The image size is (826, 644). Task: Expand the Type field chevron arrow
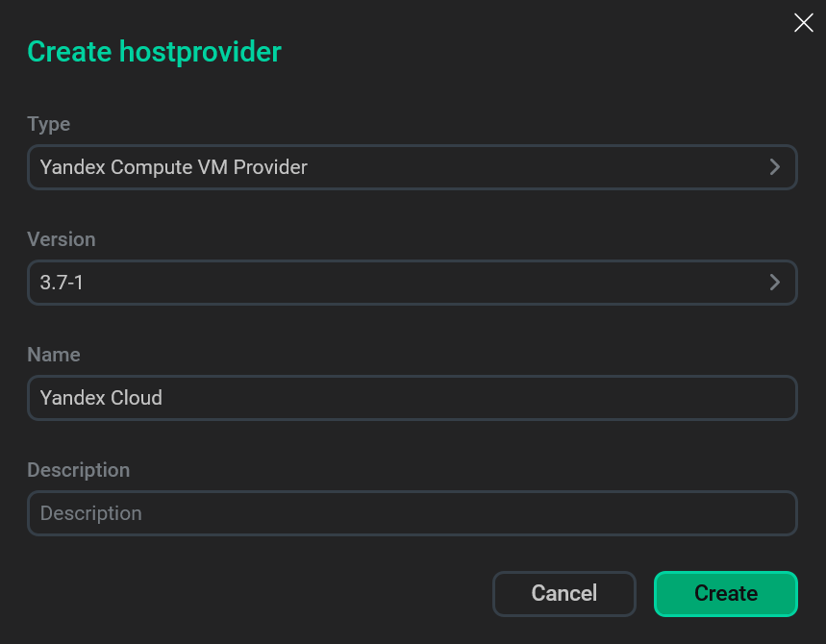[x=774, y=167]
